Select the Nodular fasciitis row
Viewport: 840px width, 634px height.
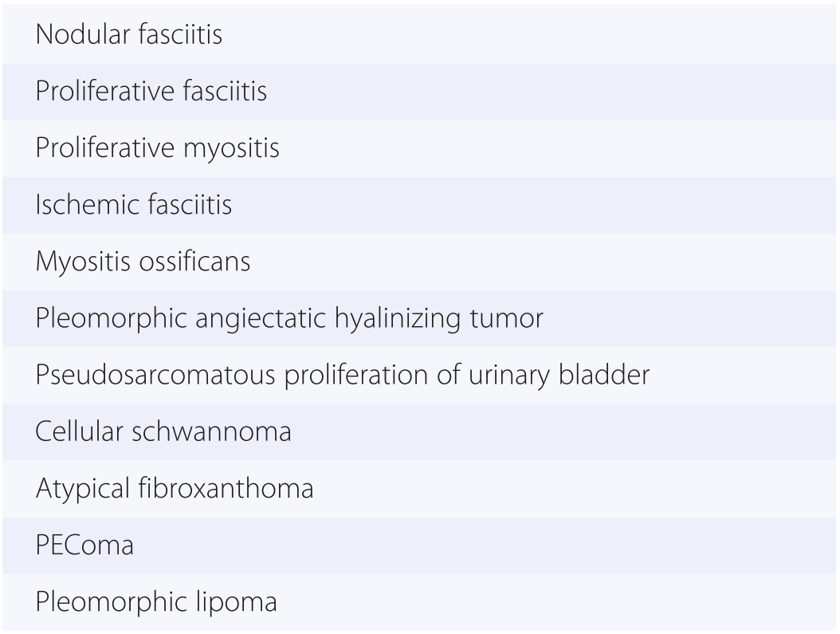click(128, 36)
